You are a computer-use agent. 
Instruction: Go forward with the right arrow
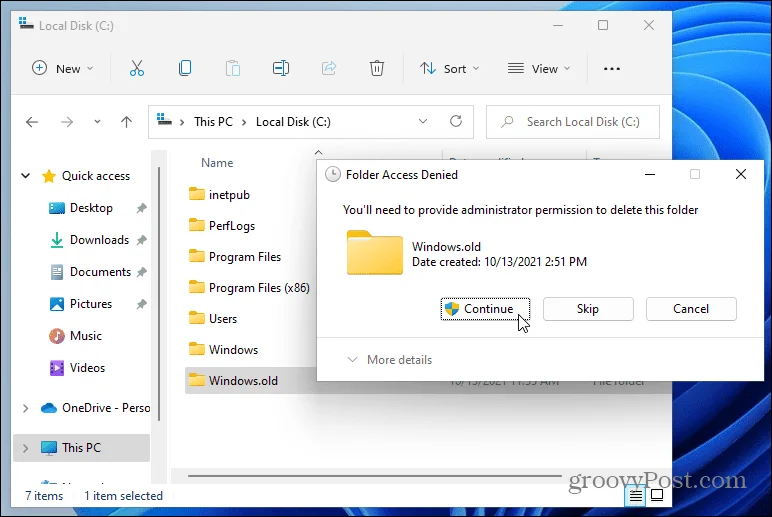66,122
